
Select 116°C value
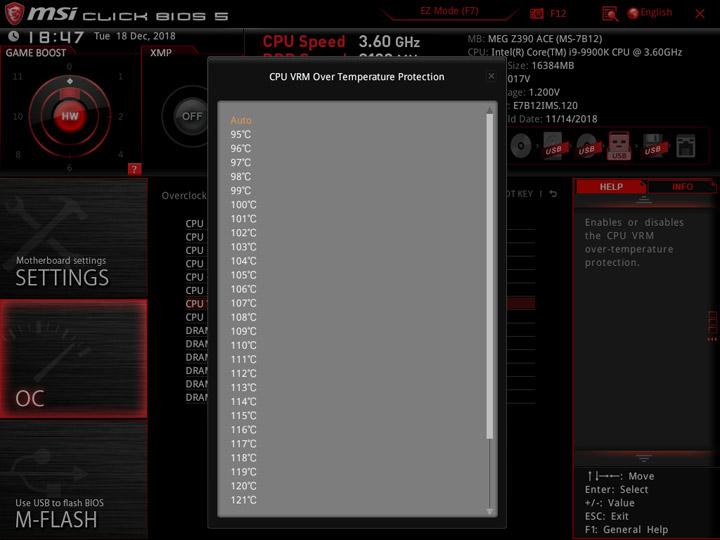[x=243, y=430]
